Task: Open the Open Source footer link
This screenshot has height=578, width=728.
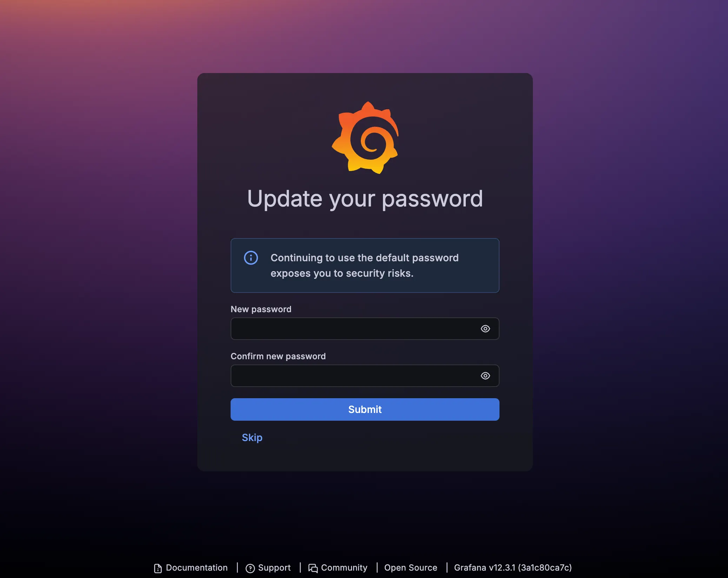Action: (x=411, y=568)
